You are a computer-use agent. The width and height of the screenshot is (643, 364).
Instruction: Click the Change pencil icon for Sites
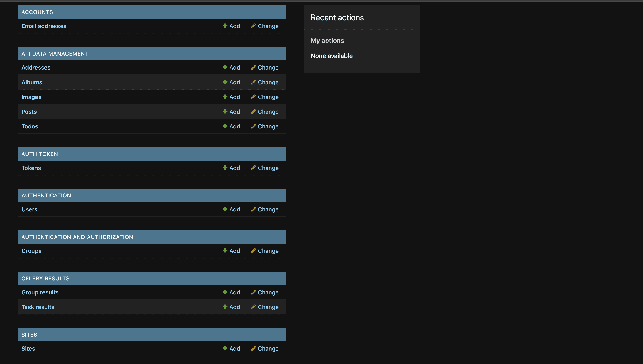pos(253,348)
